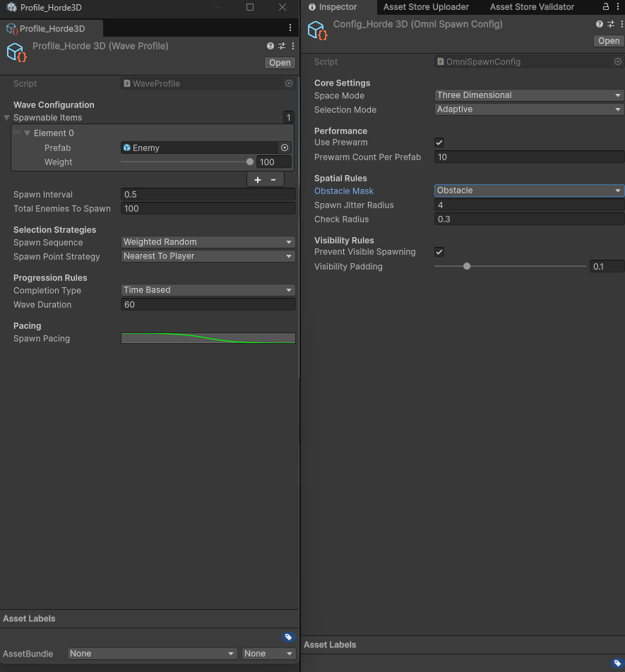Switch to the Asset Store Uploader tab

tap(425, 7)
